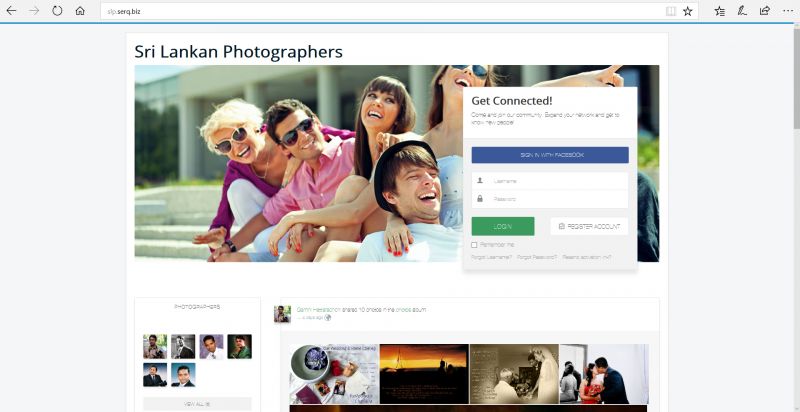Click the add notes pen icon
Image resolution: width=800 pixels, height=412 pixels.
click(x=742, y=11)
